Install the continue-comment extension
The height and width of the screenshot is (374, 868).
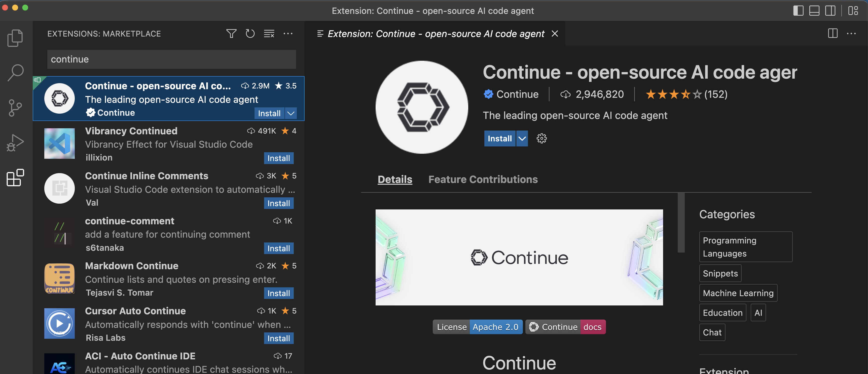tap(279, 248)
